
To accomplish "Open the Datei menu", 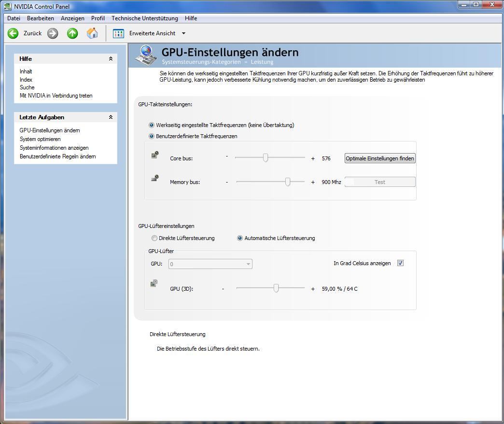I will click(14, 18).
